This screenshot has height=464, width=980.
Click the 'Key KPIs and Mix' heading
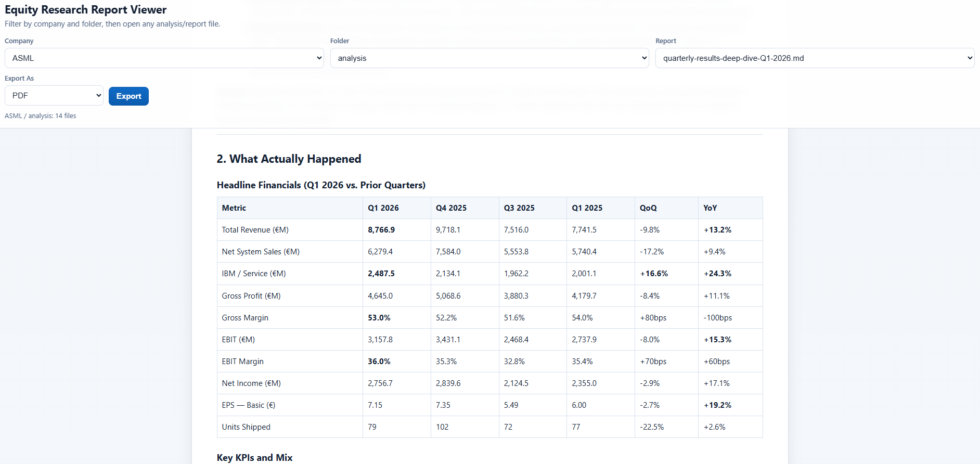pyautogui.click(x=254, y=458)
